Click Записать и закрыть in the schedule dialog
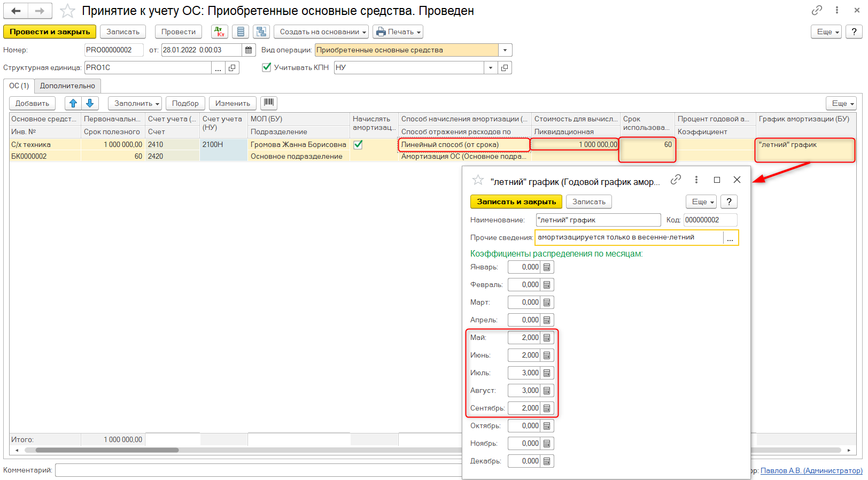 click(516, 202)
